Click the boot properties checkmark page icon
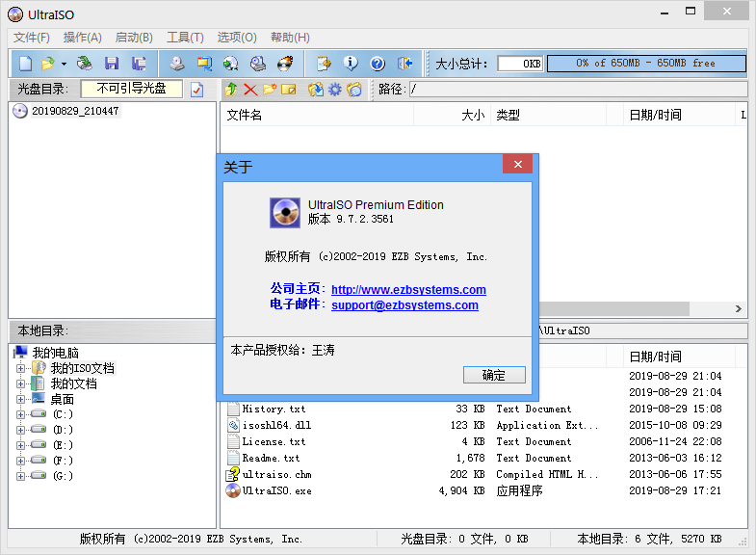Screen dimensions: 756x555 pos(197,90)
